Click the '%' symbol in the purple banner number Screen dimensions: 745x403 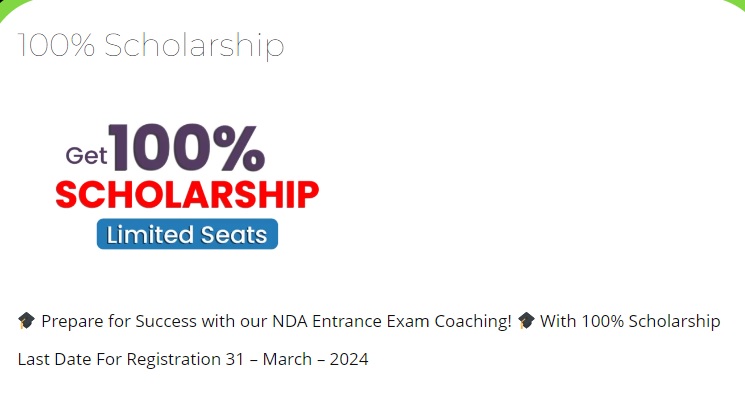(x=239, y=147)
